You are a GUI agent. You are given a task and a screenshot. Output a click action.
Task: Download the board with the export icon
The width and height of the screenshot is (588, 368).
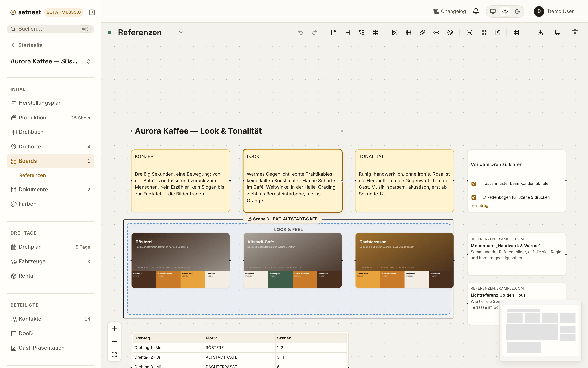click(540, 32)
